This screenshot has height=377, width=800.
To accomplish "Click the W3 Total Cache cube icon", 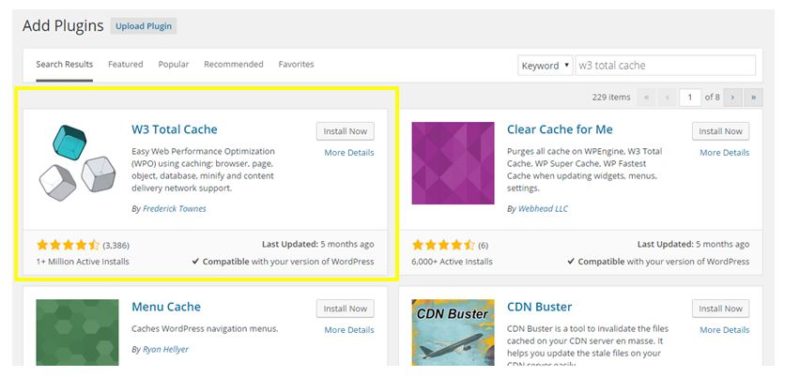I will coord(77,163).
